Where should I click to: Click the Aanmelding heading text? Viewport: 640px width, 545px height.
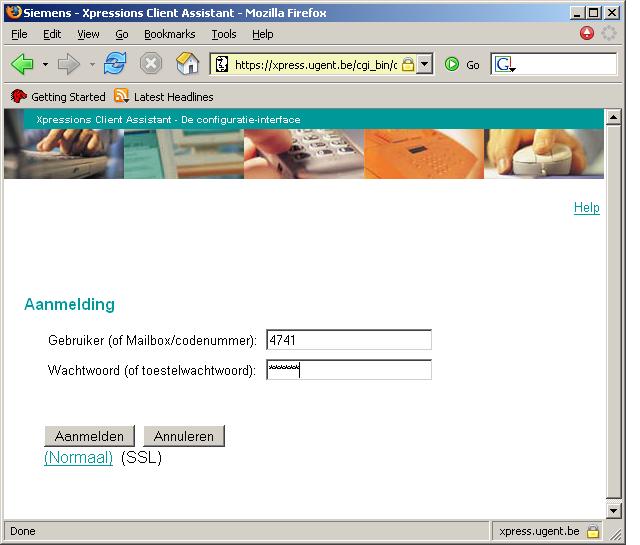(x=69, y=305)
